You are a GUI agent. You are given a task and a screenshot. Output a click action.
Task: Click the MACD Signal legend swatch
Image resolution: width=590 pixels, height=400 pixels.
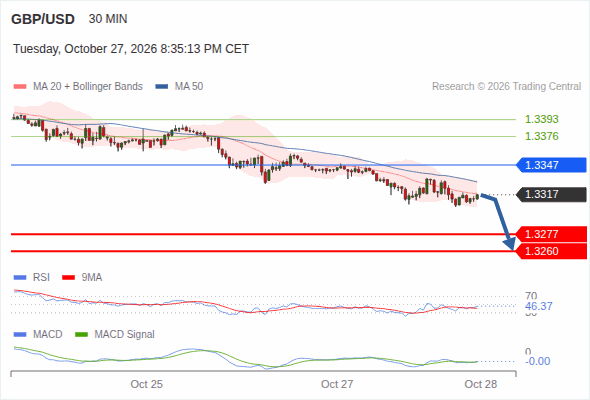click(x=81, y=335)
